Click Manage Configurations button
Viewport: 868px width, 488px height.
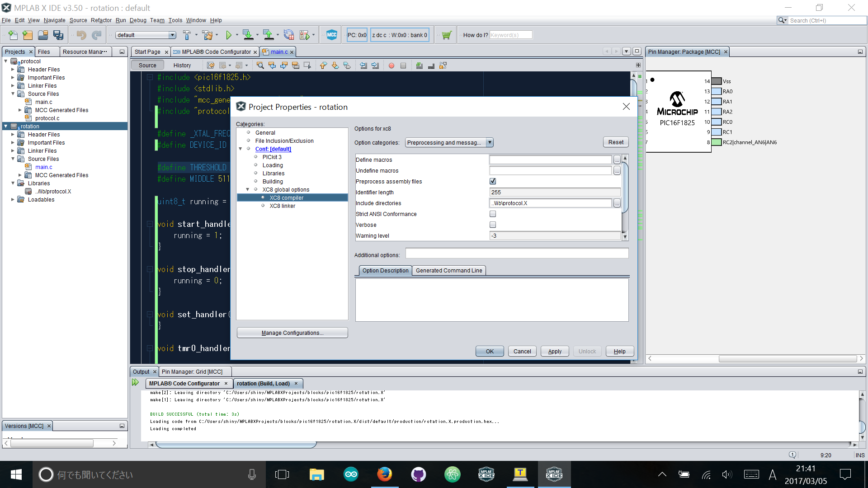point(292,333)
